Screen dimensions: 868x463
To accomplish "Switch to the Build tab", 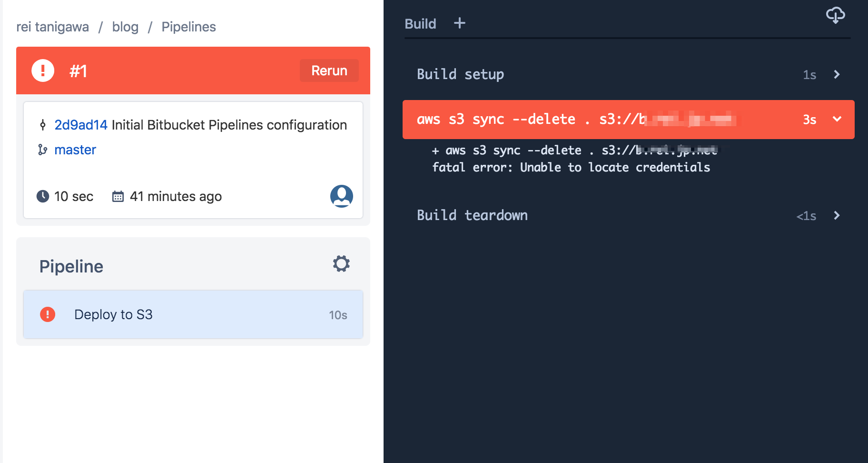I will click(420, 24).
